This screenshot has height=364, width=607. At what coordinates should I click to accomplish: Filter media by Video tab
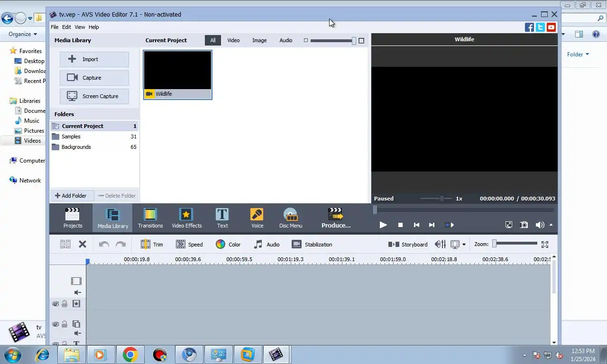(233, 40)
